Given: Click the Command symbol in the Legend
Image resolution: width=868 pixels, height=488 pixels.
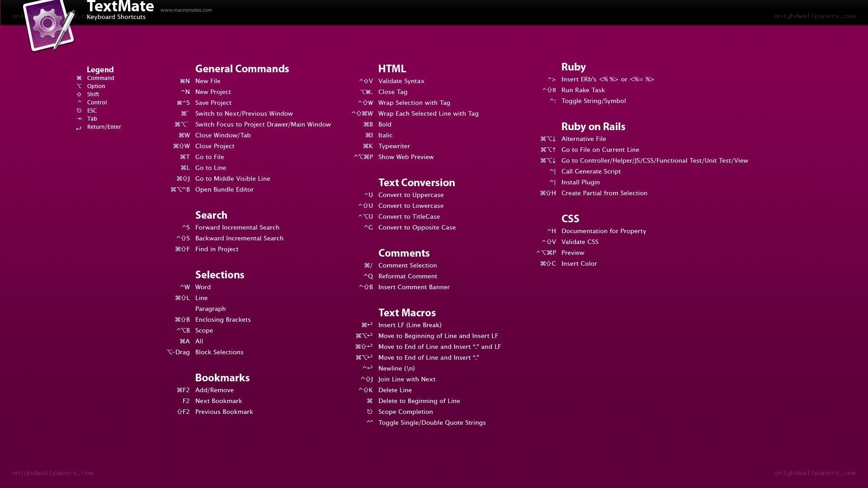Looking at the screenshot, I should click(x=79, y=78).
